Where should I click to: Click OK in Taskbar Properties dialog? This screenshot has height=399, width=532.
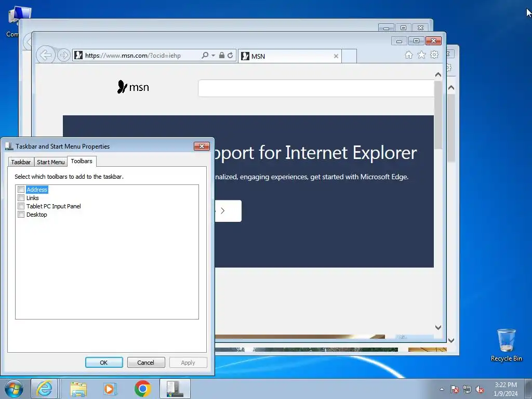coord(104,362)
